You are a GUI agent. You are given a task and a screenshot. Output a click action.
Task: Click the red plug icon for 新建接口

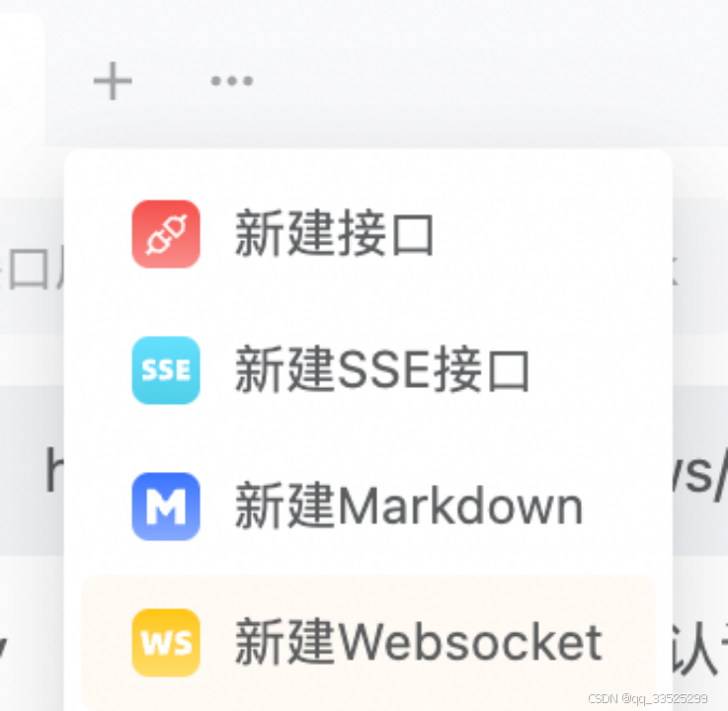click(166, 234)
